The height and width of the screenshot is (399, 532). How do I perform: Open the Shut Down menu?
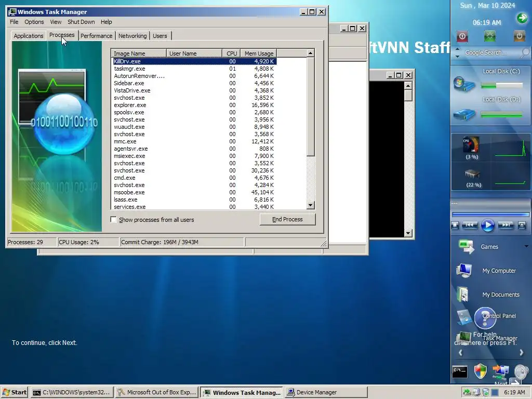[81, 22]
